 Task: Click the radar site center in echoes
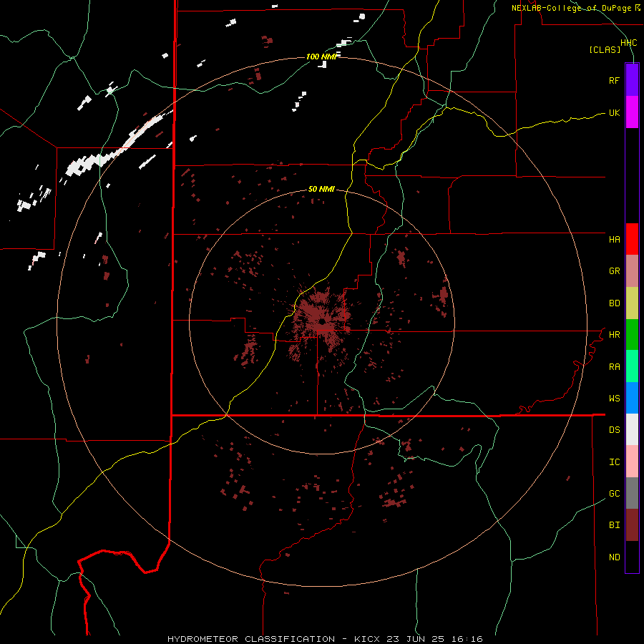pyautogui.click(x=321, y=321)
